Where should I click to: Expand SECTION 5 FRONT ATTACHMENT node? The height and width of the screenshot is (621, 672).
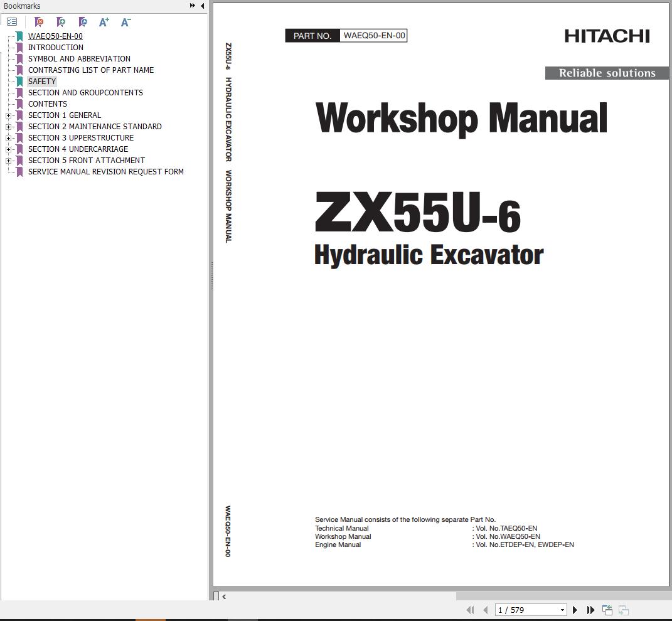click(x=8, y=161)
